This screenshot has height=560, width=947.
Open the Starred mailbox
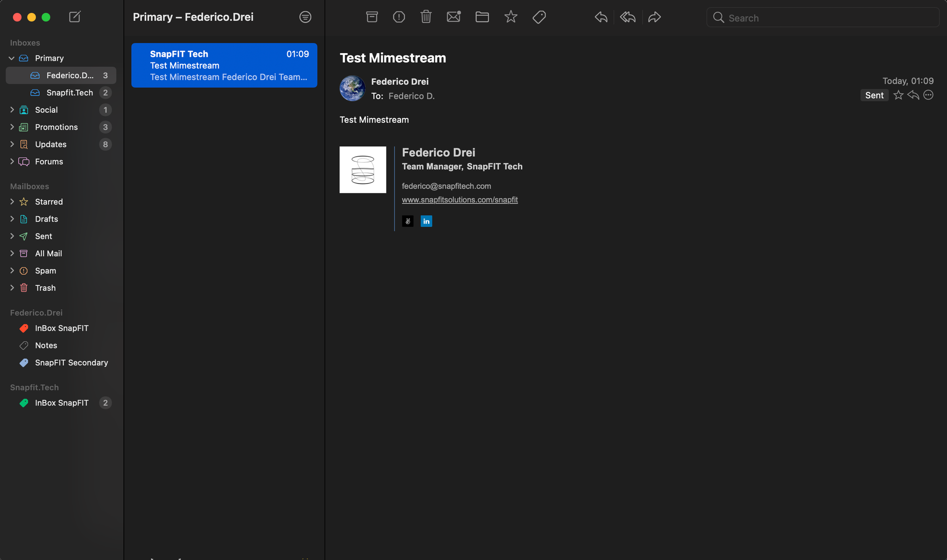pos(61,202)
